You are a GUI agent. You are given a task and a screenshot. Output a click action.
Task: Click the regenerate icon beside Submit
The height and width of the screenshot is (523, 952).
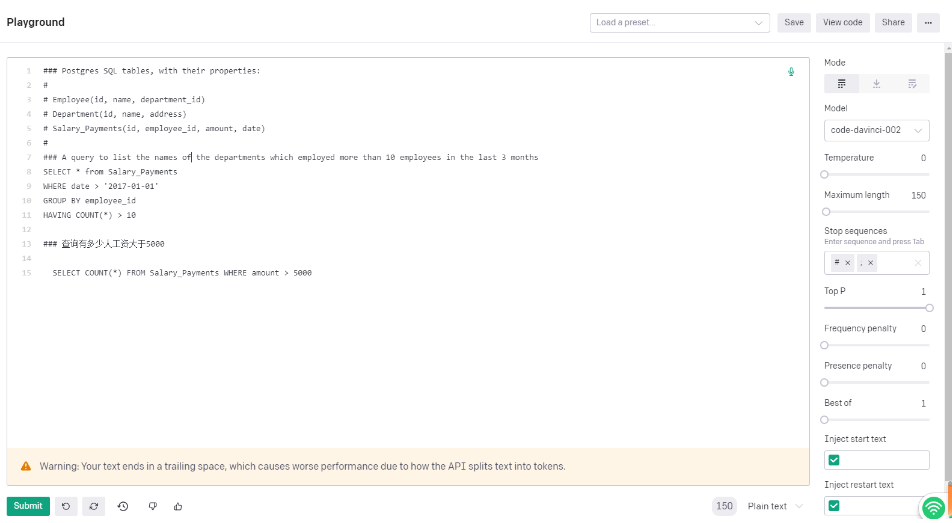pyautogui.click(x=94, y=506)
